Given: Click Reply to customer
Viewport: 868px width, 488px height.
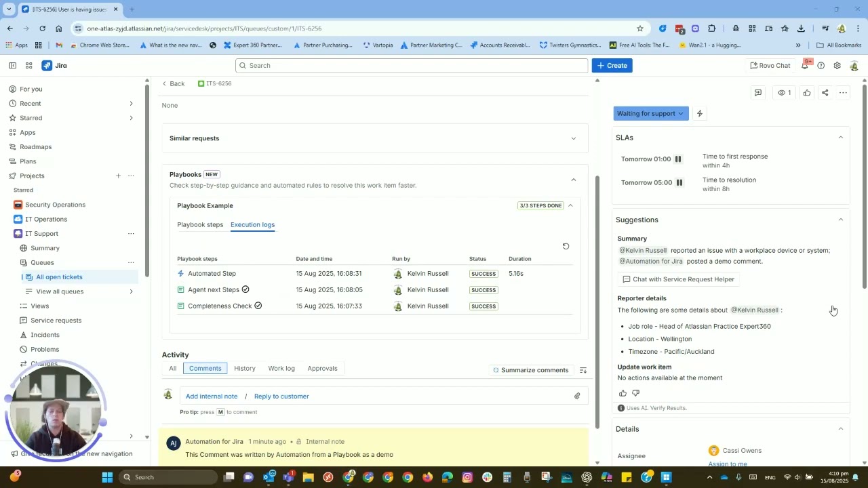Looking at the screenshot, I should pyautogui.click(x=281, y=396).
